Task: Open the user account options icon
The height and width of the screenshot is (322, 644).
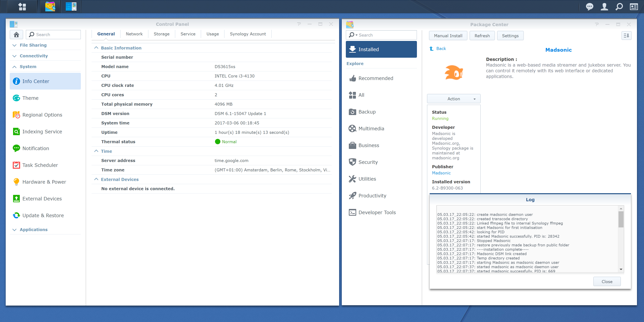Action: pyautogui.click(x=604, y=7)
